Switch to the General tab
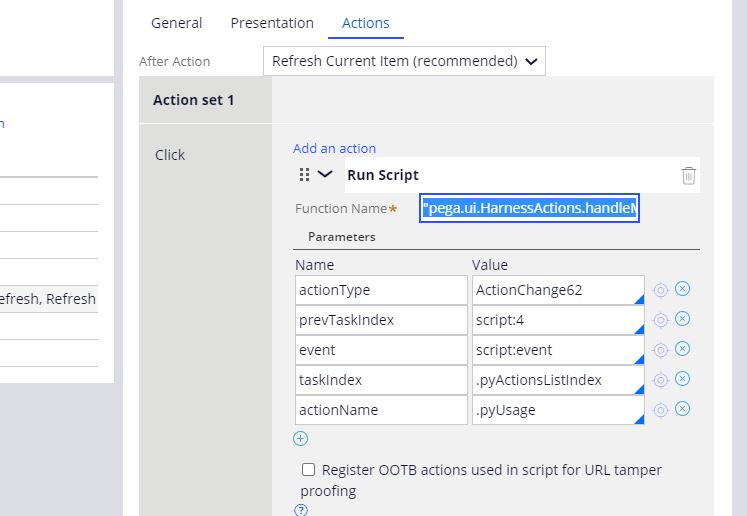The width and height of the screenshot is (747, 516). (176, 23)
